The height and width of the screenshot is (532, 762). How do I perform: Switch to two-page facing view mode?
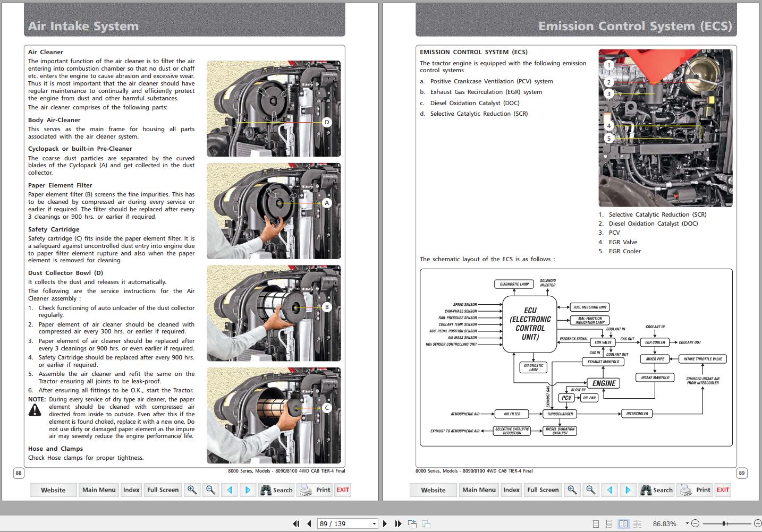pyautogui.click(x=623, y=524)
